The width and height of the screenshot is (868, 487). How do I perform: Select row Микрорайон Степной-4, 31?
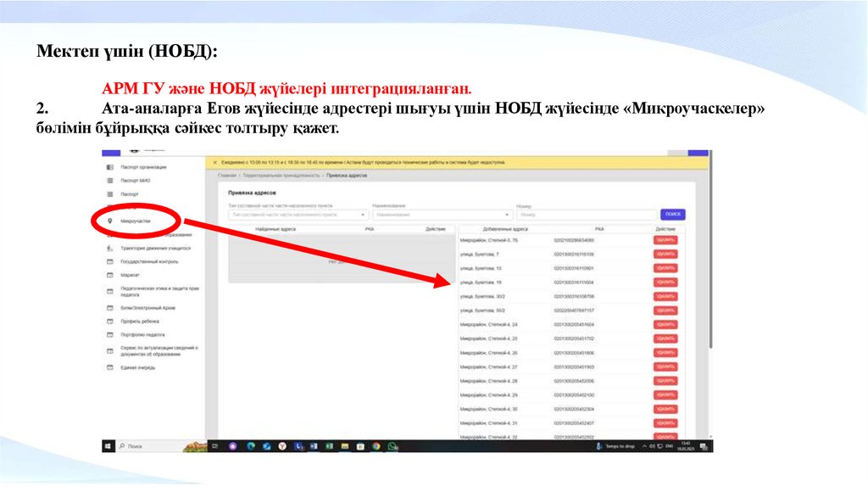pyautogui.click(x=571, y=423)
